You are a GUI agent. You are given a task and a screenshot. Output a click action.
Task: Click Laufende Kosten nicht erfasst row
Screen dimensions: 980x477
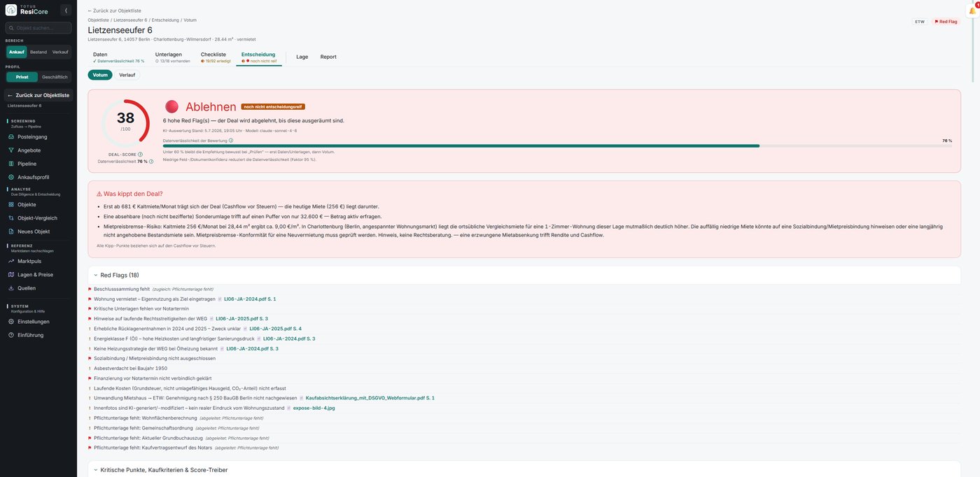tap(524, 388)
